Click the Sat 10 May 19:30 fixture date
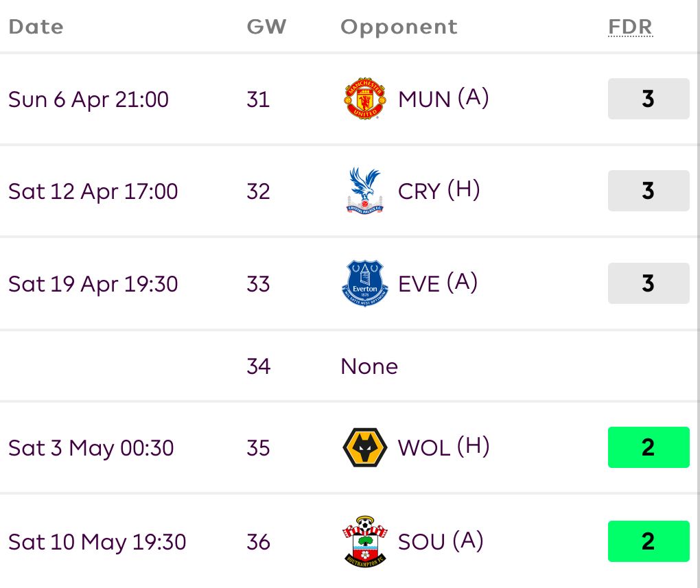This screenshot has height=588, width=700. tap(97, 542)
